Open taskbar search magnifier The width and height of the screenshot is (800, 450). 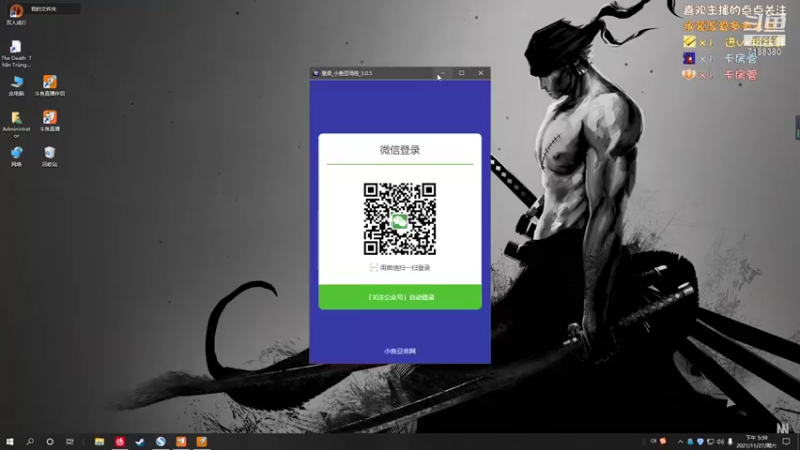point(30,441)
